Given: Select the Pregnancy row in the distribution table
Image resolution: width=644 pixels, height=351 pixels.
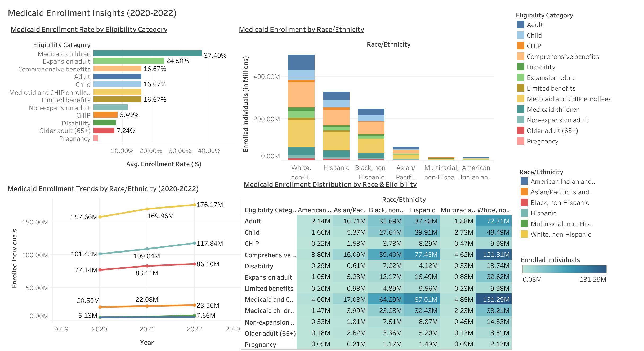Looking at the screenshot, I should click(x=260, y=344).
